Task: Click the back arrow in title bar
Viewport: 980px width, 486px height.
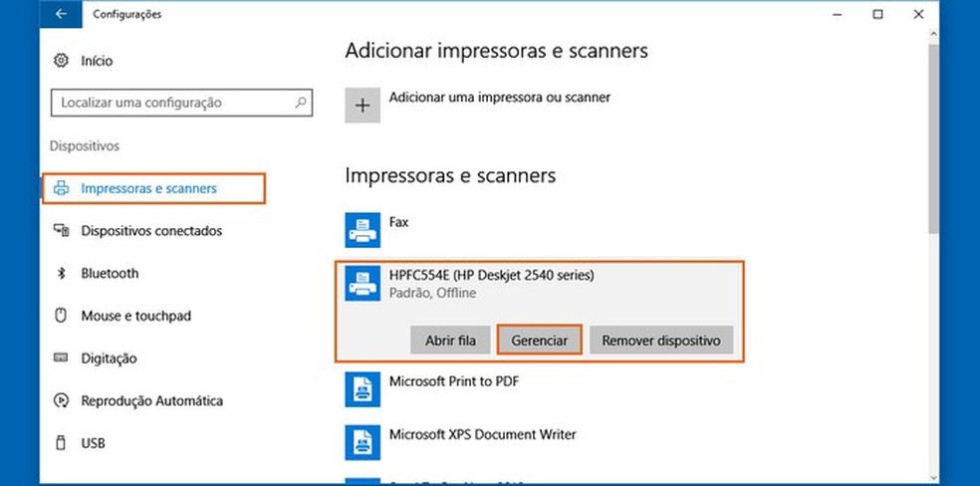Action: (62, 15)
